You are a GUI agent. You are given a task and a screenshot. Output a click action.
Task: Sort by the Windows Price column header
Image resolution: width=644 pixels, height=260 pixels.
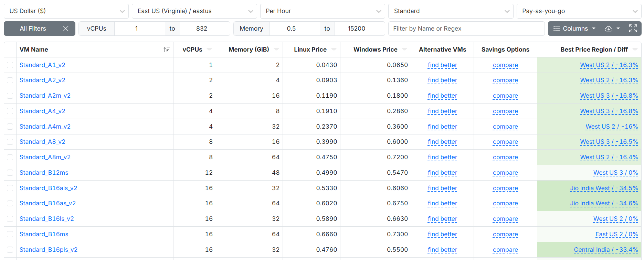375,50
